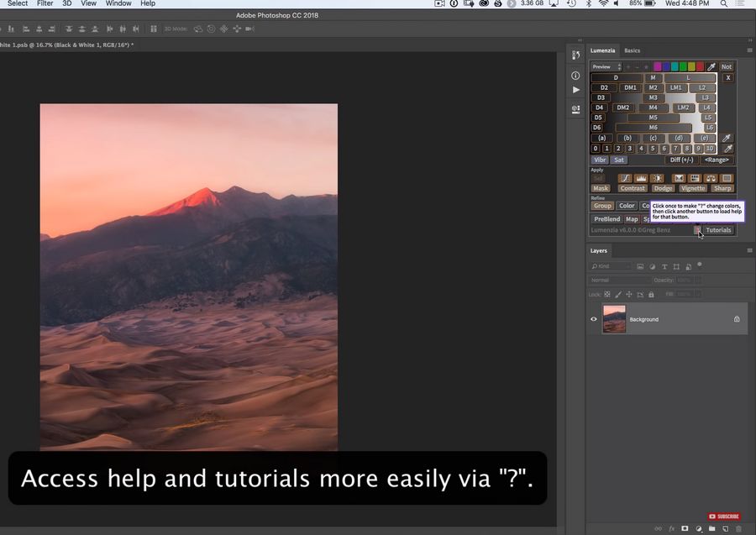
Task: Open the Fill value dropdown arrow
Action: point(698,295)
